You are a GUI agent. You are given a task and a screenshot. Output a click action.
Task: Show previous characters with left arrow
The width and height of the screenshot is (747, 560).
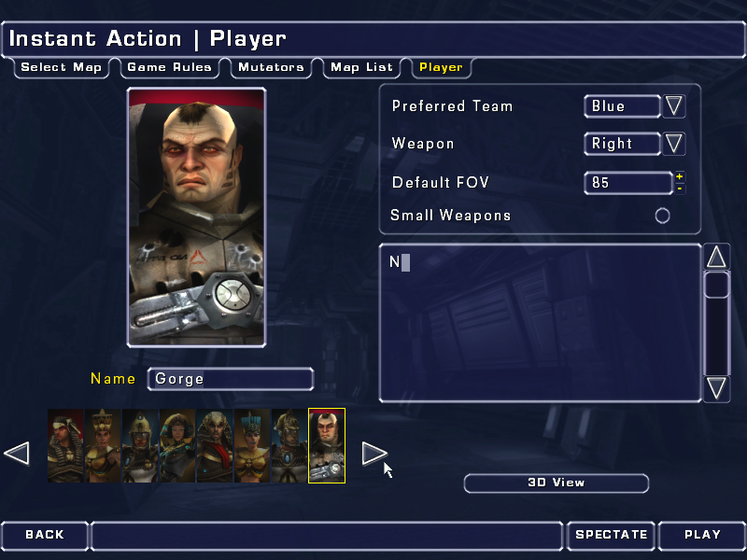17,453
